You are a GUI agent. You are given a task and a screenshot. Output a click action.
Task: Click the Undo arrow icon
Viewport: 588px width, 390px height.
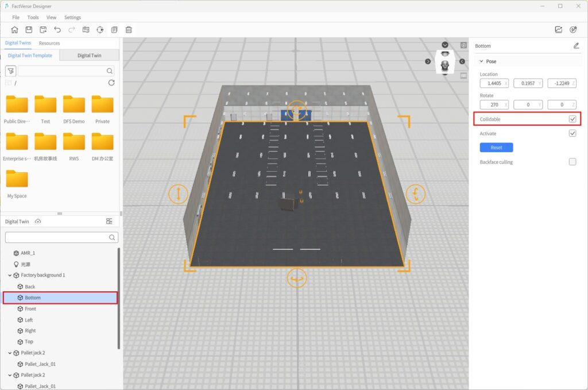pyautogui.click(x=57, y=30)
